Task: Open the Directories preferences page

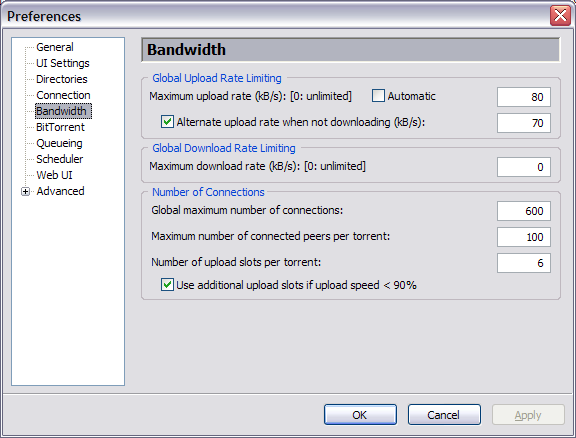Action: pos(62,79)
